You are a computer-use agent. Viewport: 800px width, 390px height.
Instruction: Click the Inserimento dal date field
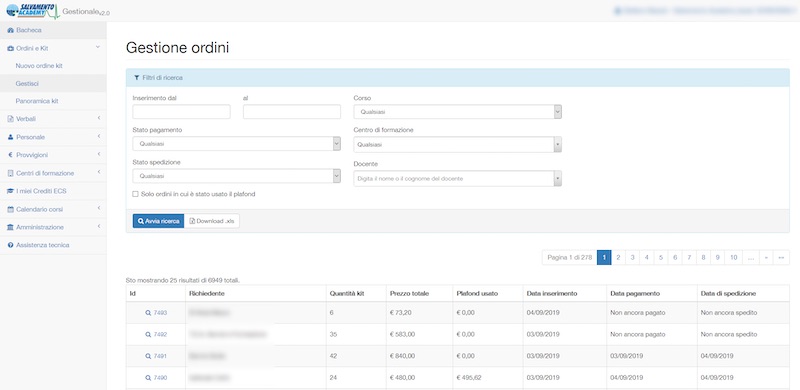182,112
